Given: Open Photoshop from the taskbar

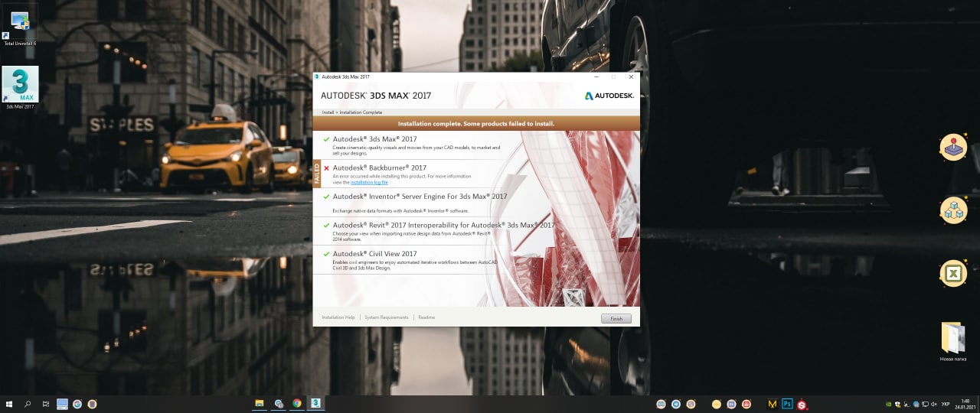Looking at the screenshot, I should click(786, 404).
